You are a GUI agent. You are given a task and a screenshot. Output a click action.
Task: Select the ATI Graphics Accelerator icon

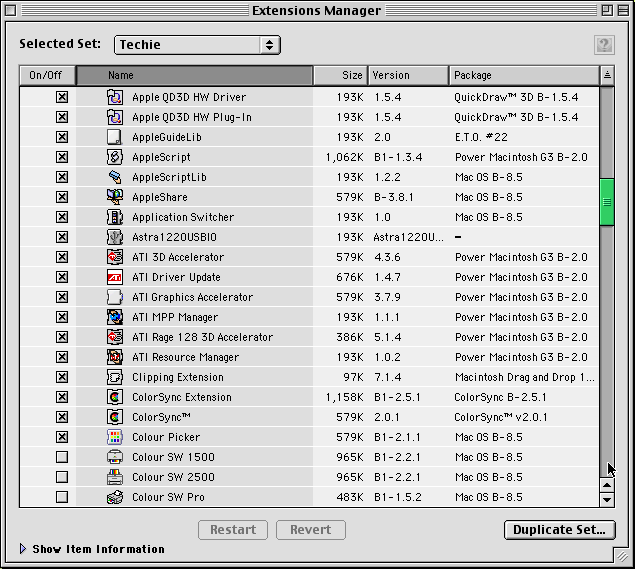click(115, 297)
